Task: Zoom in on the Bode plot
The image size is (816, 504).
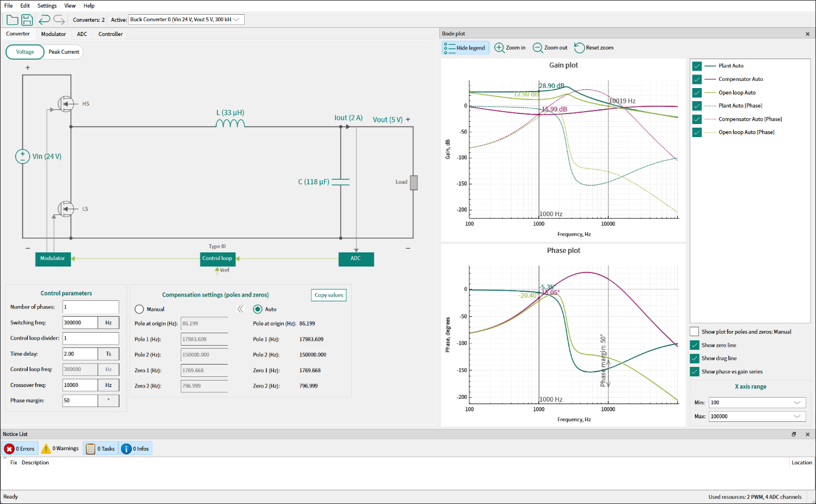Action: point(510,48)
